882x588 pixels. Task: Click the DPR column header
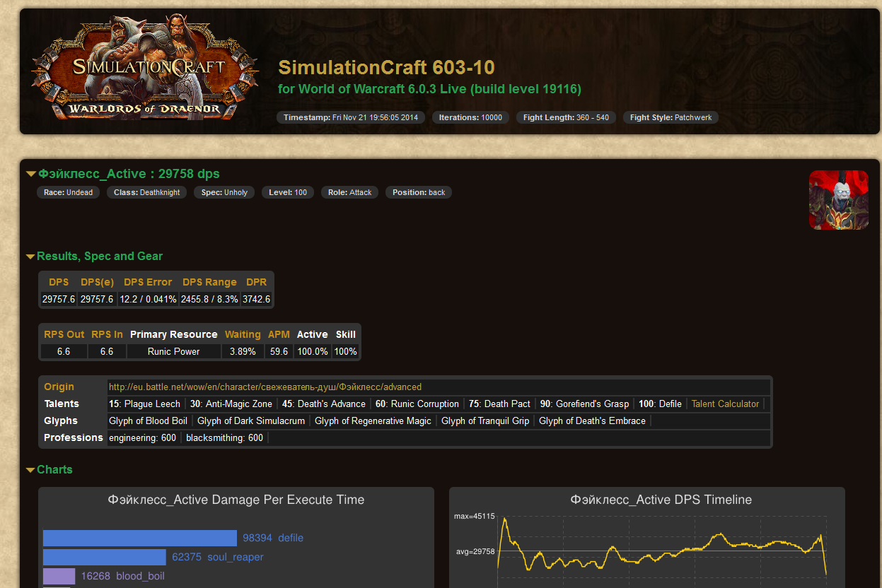[256, 282]
